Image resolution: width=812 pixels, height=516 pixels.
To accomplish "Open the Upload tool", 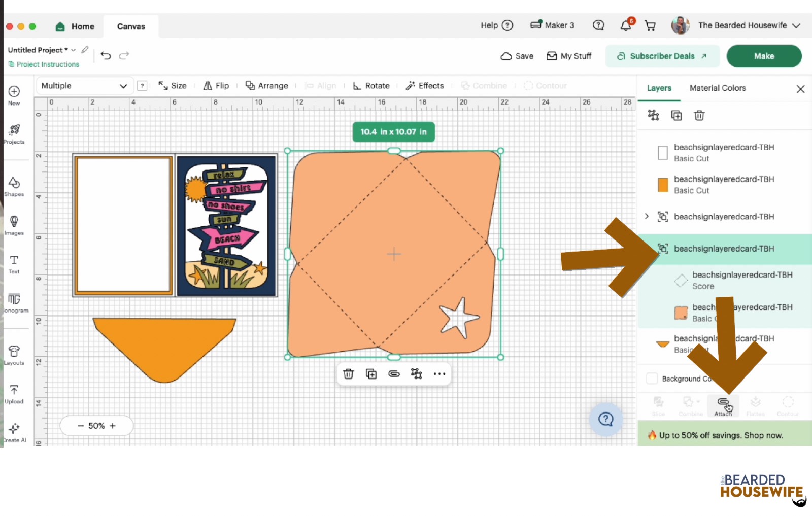I will (x=14, y=394).
